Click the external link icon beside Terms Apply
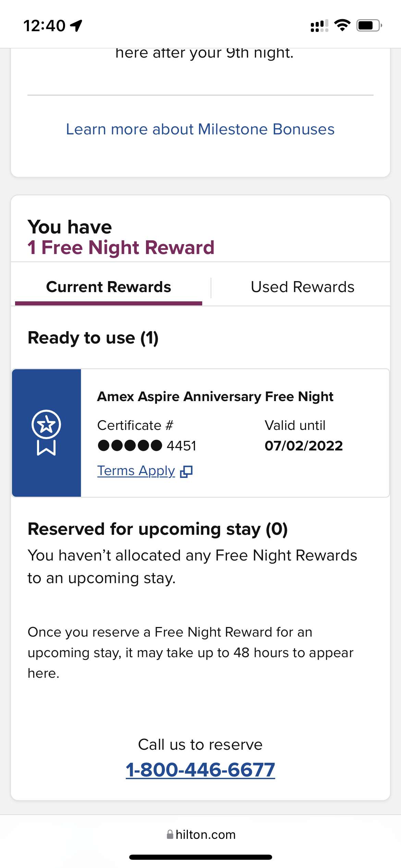 [186, 472]
